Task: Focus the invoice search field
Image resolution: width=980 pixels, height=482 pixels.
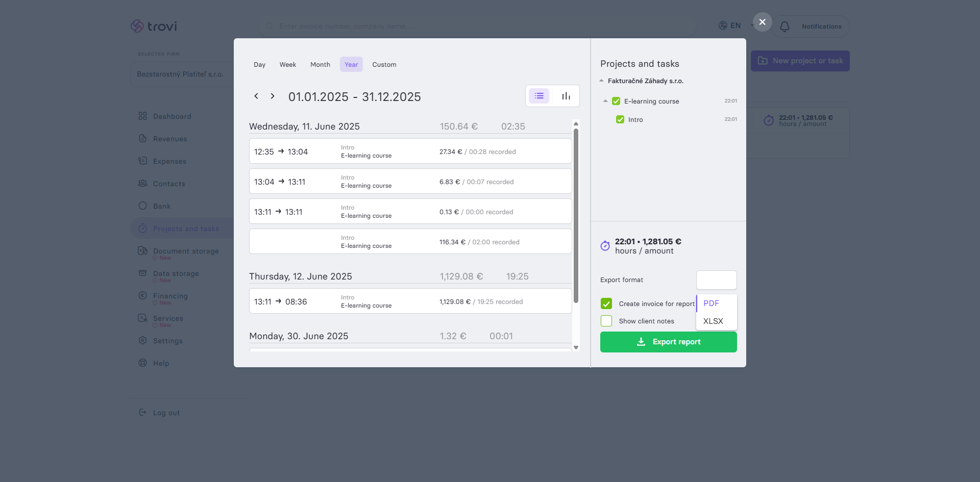Action: tap(477, 26)
